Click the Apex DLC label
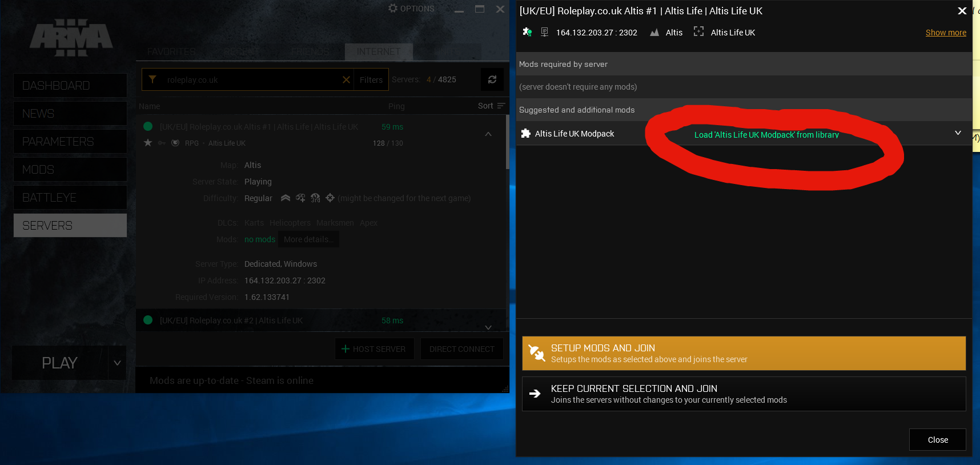 (x=368, y=223)
